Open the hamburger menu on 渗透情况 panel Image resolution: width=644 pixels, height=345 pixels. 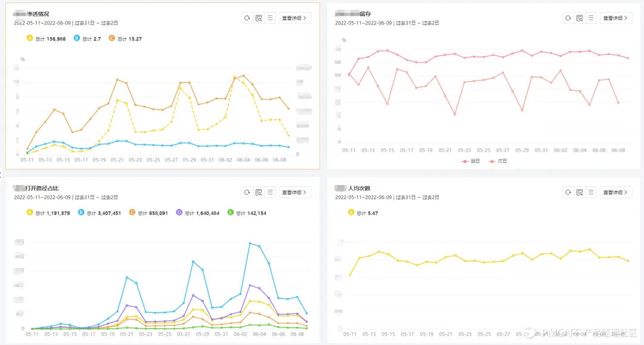point(269,18)
